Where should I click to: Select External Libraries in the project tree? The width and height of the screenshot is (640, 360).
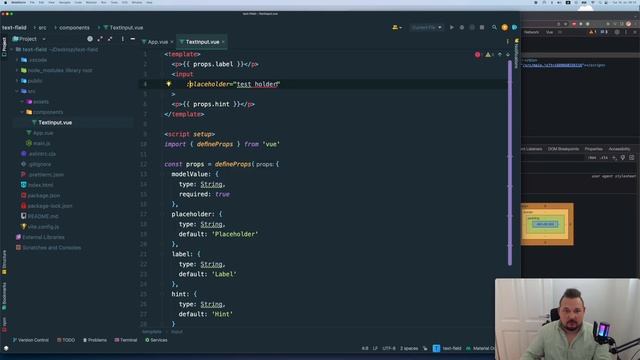coord(43,237)
